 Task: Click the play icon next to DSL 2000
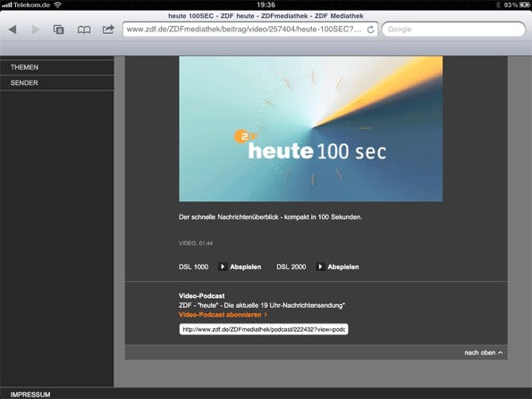pyautogui.click(x=319, y=267)
